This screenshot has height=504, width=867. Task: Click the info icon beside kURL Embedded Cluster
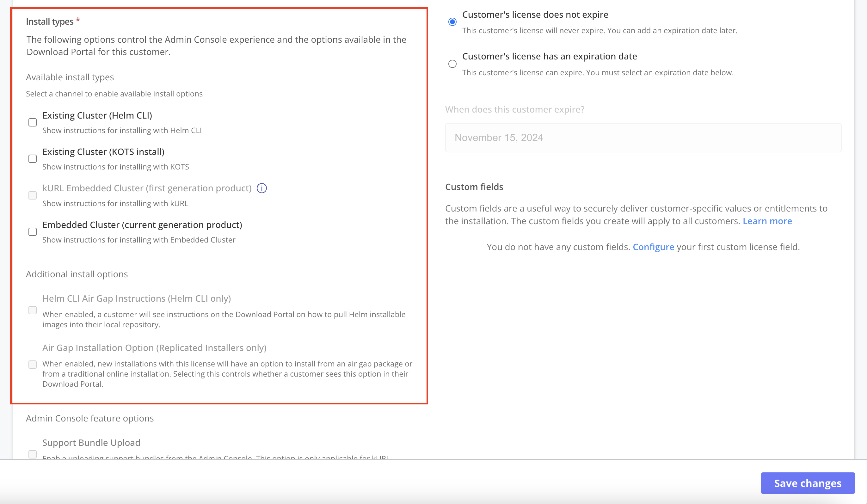pos(262,188)
